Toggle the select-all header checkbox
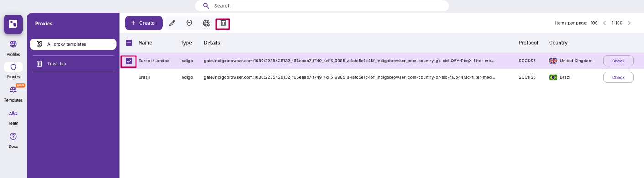Viewport: 644px width, 178px height. [x=129, y=43]
